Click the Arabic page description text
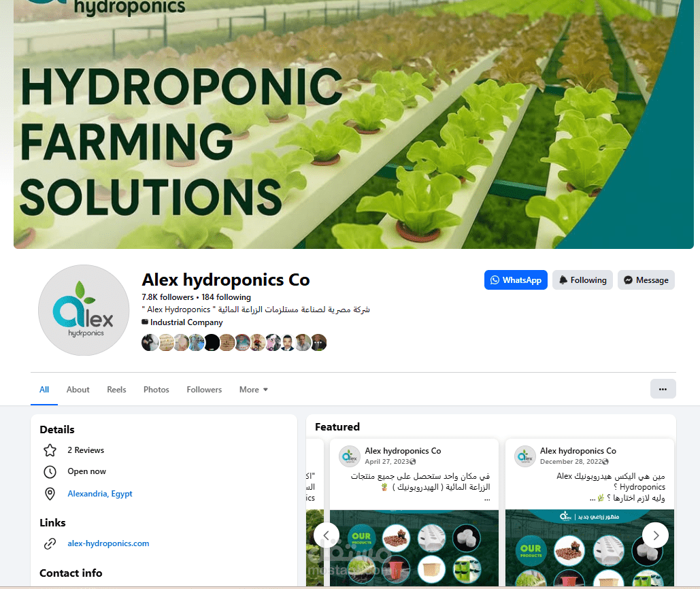The image size is (700, 589). 256,309
